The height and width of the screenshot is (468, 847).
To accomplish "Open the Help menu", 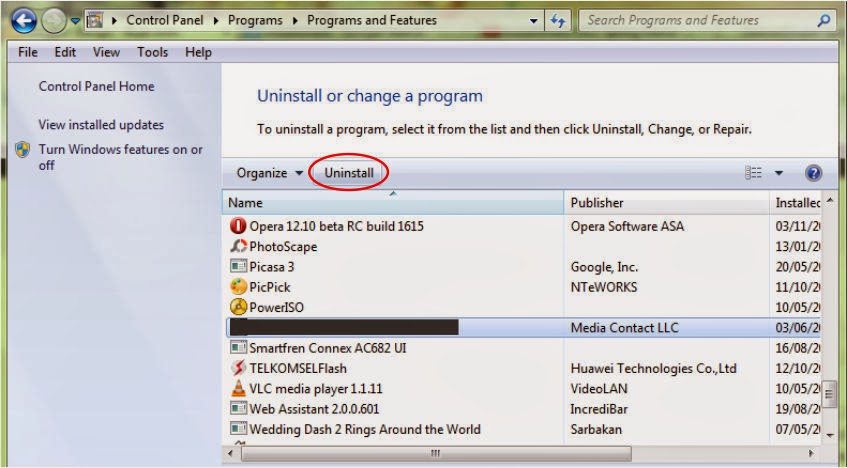I will 198,52.
